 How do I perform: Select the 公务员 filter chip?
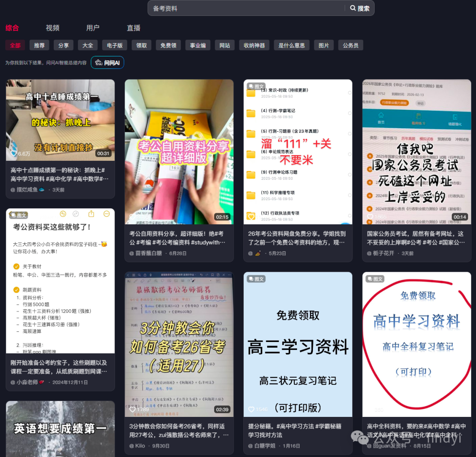tap(351, 45)
